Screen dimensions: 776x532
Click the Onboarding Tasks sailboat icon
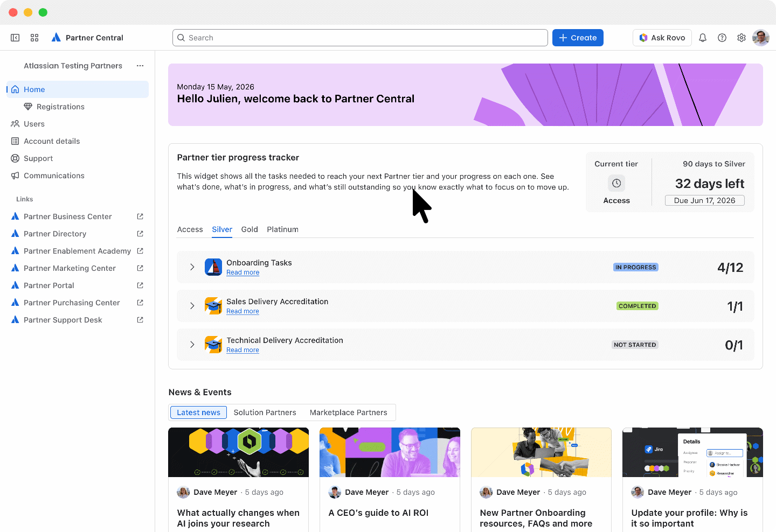click(213, 267)
